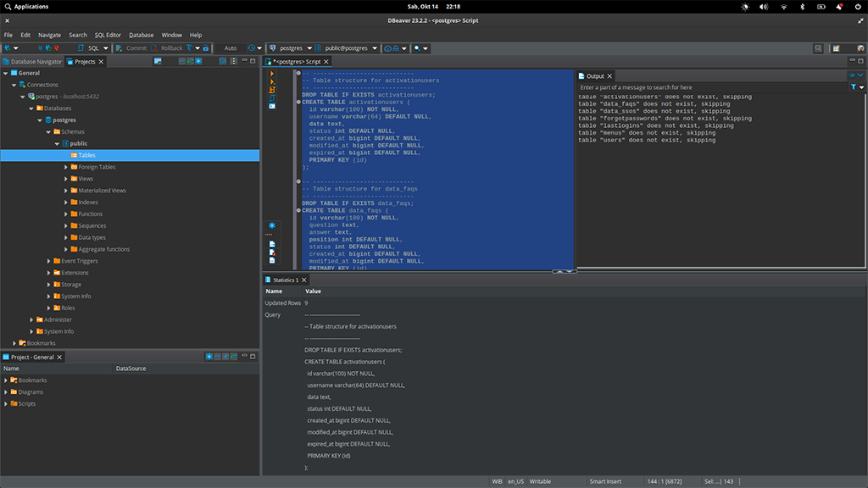Viewport: 868px width, 488px height.
Task: Expand the Foreign Tables tree node
Action: coord(66,167)
